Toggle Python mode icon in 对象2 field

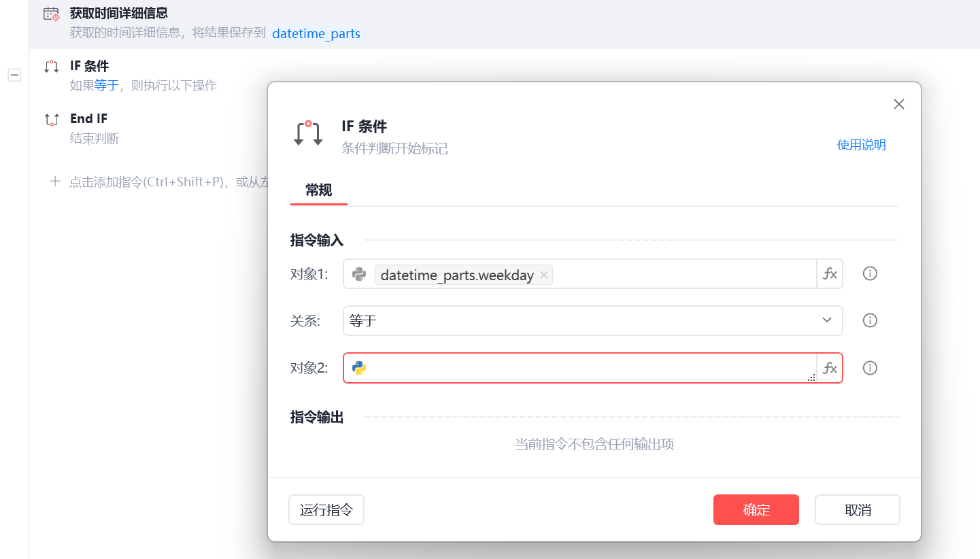pos(359,368)
